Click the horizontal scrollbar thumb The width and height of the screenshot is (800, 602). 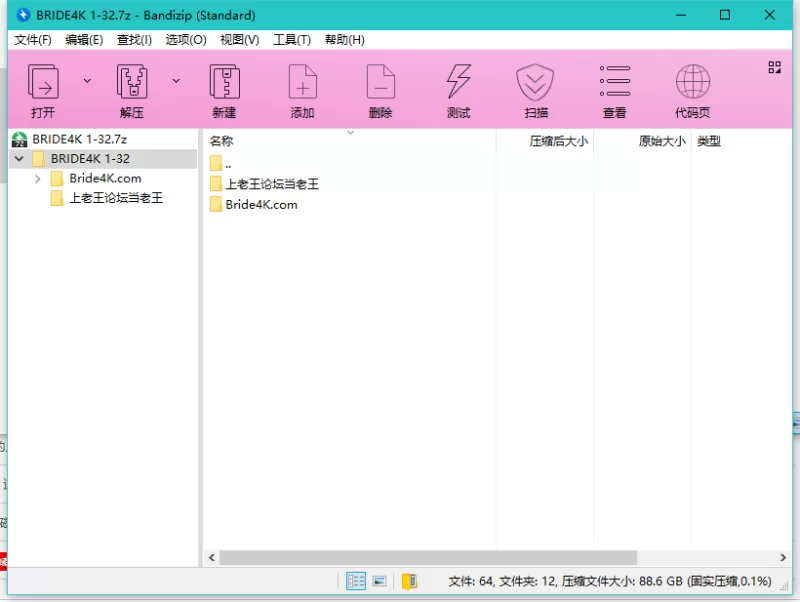tap(428, 558)
